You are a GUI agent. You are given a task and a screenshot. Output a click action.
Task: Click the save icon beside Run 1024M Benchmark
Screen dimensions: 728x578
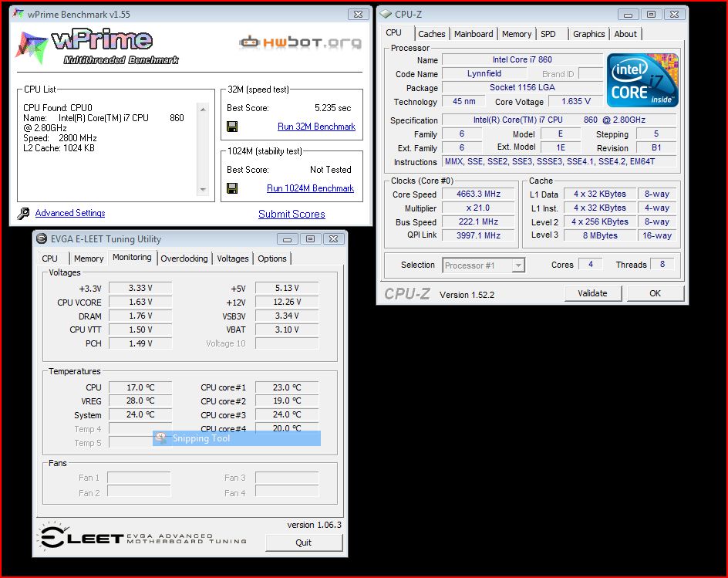(x=232, y=188)
